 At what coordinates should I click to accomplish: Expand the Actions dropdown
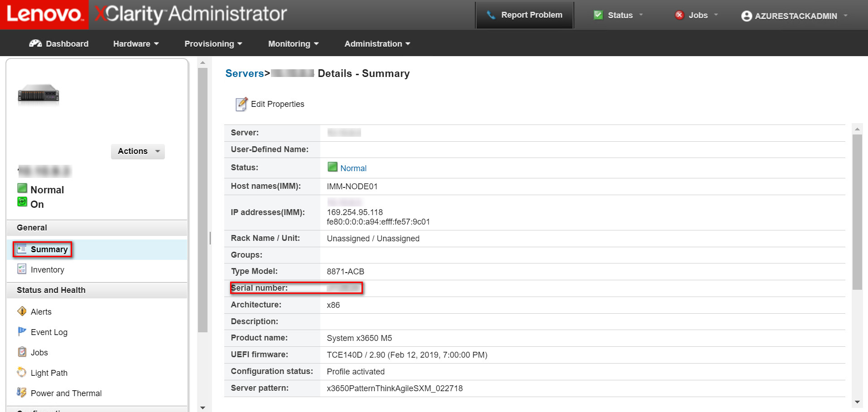pos(138,151)
